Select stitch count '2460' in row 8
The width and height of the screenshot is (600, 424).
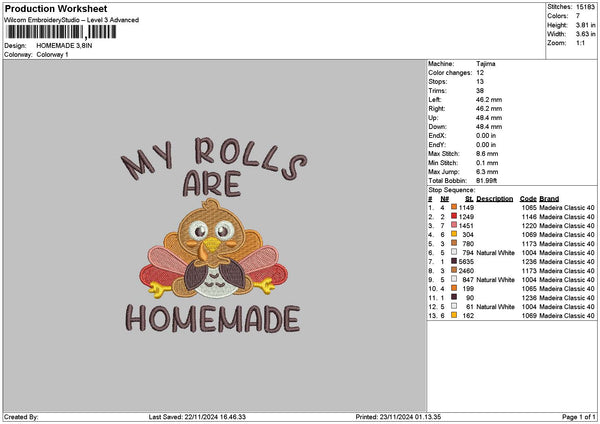[466, 271]
